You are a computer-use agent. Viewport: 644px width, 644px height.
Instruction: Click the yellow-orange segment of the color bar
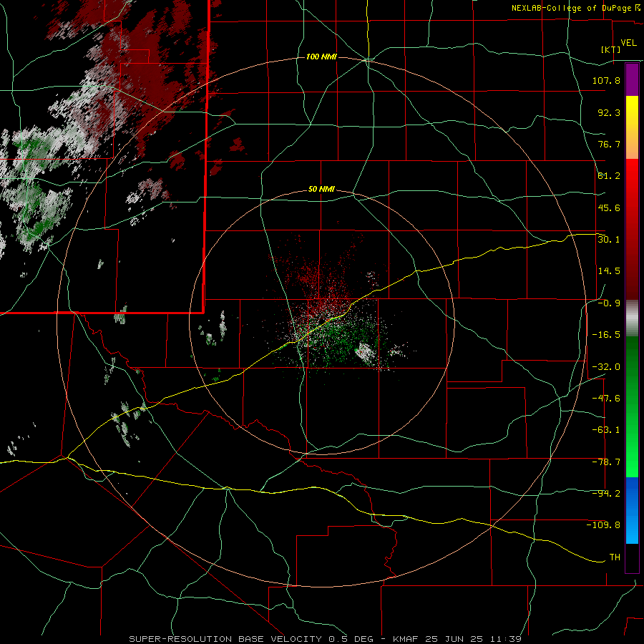click(x=632, y=127)
